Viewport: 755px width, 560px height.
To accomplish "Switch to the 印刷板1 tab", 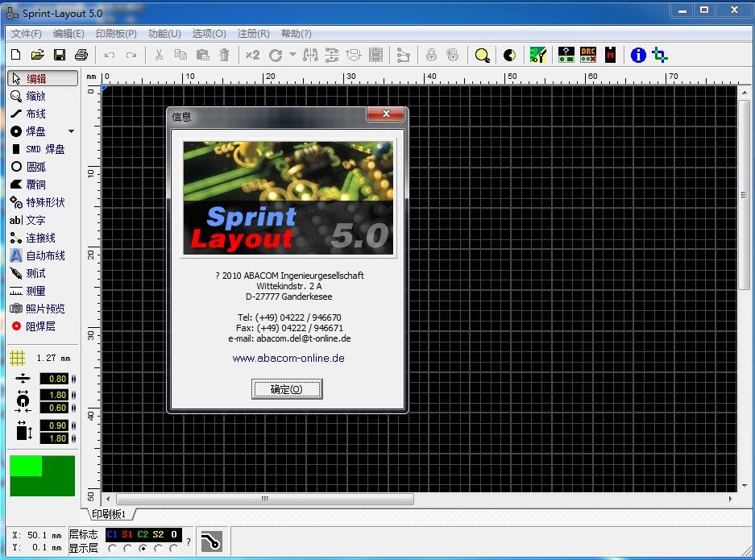I will tap(110, 514).
